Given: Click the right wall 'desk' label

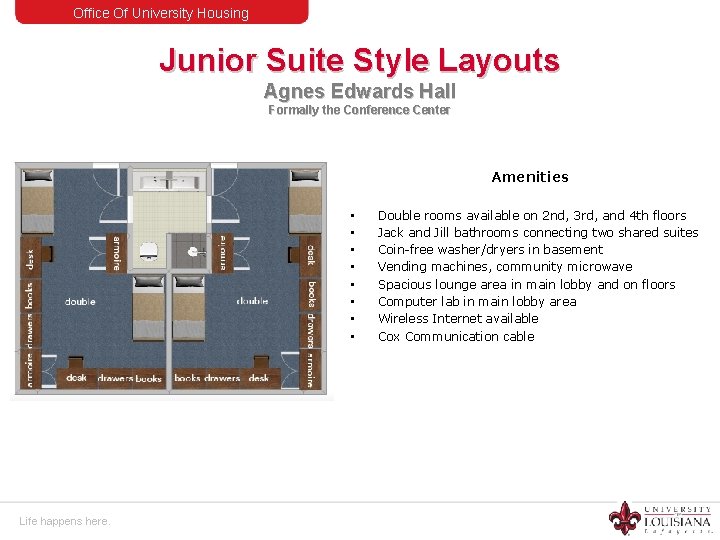Looking at the screenshot, I should 311,255.
